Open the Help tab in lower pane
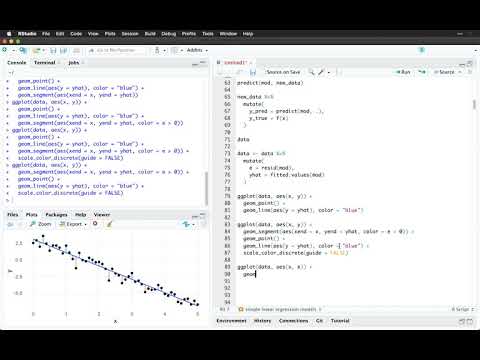The image size is (480, 360). point(81,214)
